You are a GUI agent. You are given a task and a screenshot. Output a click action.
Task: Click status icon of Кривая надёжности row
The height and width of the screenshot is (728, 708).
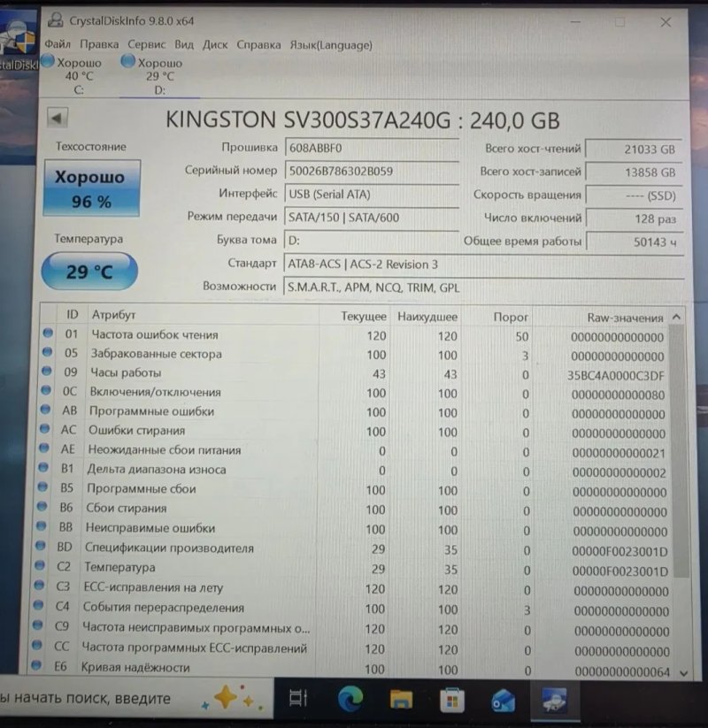(x=36, y=665)
